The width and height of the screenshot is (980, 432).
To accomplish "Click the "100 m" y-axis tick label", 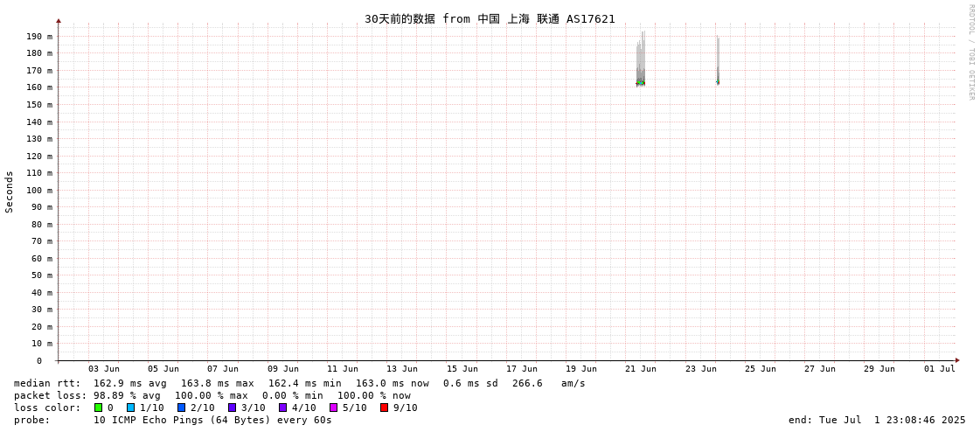I will coord(40,190).
